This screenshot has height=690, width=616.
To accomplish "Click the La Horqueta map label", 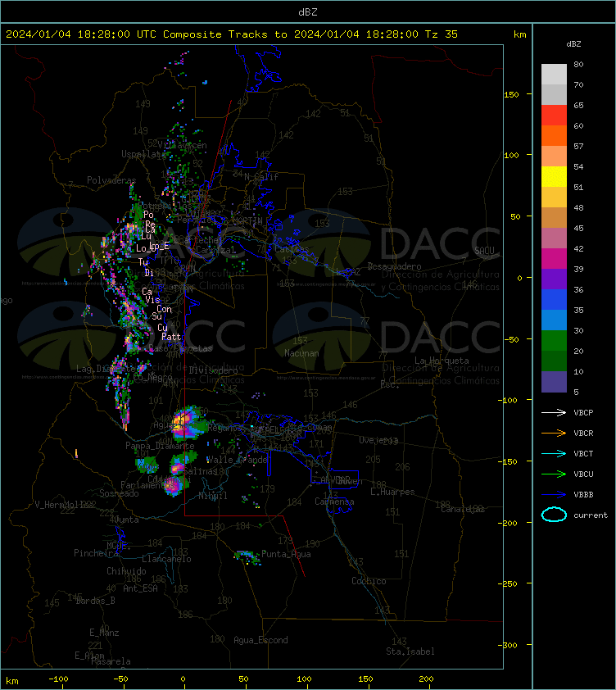I will click(x=442, y=361).
